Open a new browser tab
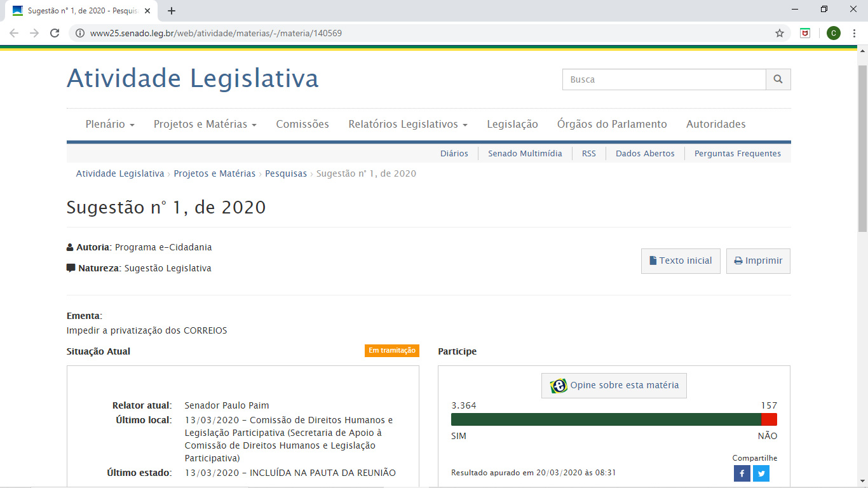The image size is (868, 488). pos(172,11)
